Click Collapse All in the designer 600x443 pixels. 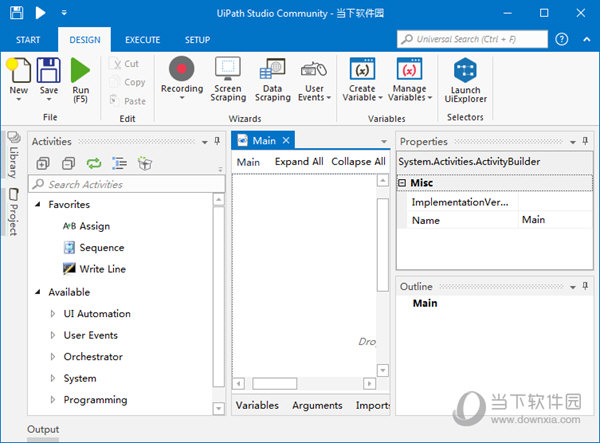[x=359, y=162]
